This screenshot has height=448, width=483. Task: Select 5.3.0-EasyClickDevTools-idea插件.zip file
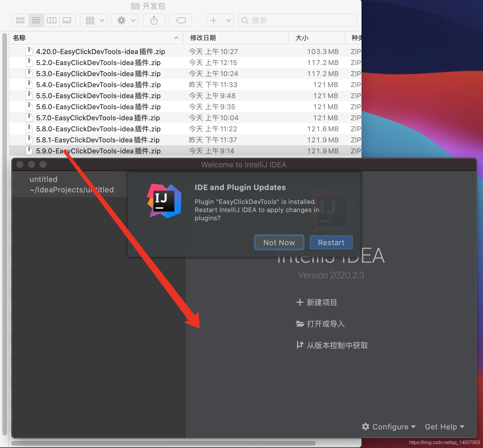[98, 74]
